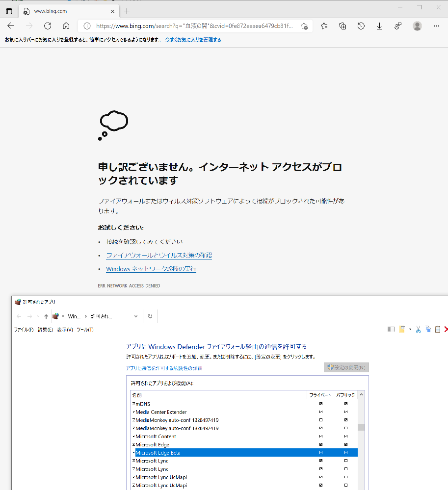Toggle Private checkbox for Media Center Extender

tap(321, 412)
